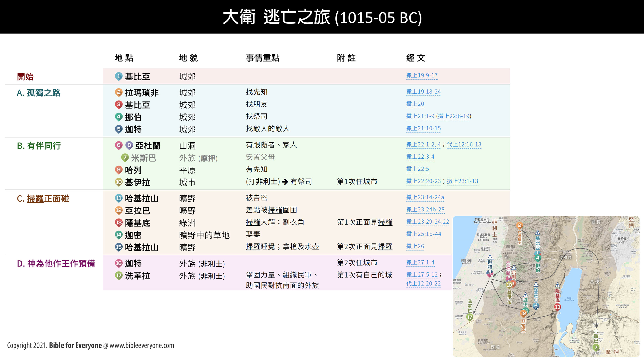
Task: Click the number 17 marker on the map
Action: point(470,317)
